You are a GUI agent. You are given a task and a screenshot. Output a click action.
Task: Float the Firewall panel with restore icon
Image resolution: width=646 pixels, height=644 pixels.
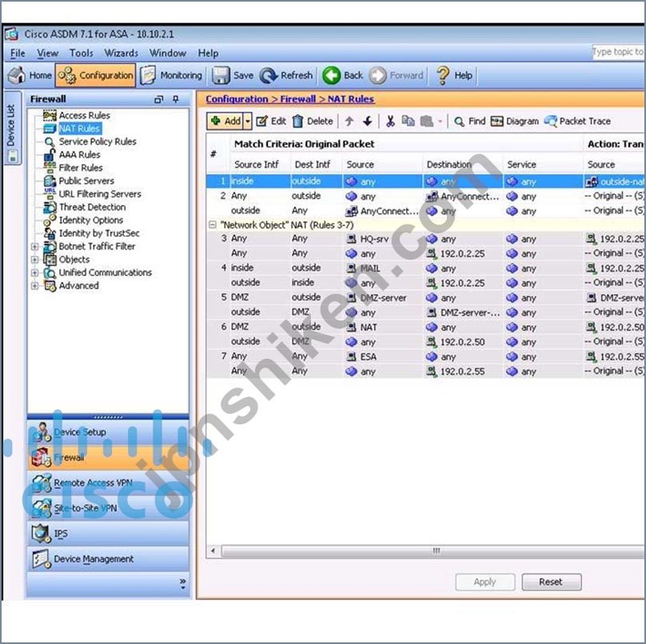(x=158, y=99)
